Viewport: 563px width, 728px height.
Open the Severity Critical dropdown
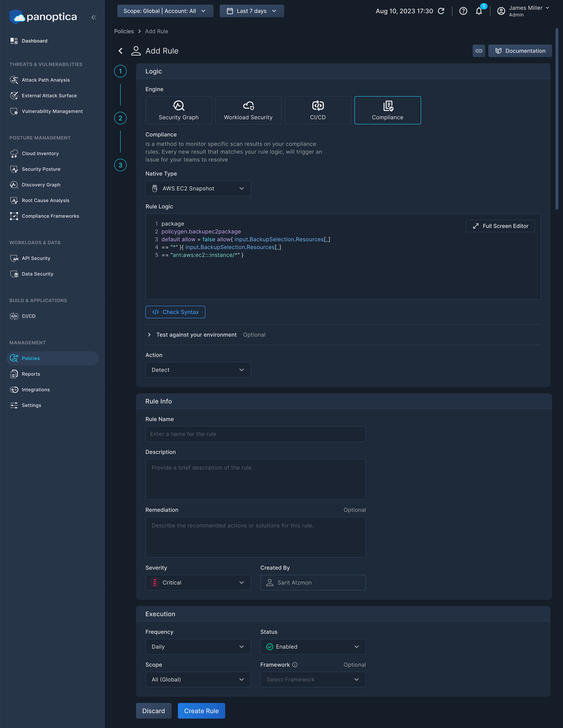pos(198,583)
